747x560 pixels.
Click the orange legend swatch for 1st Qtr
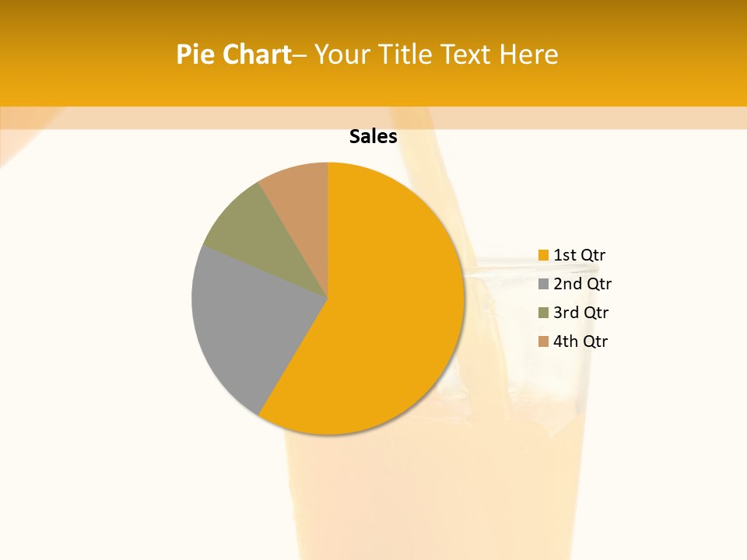point(544,255)
